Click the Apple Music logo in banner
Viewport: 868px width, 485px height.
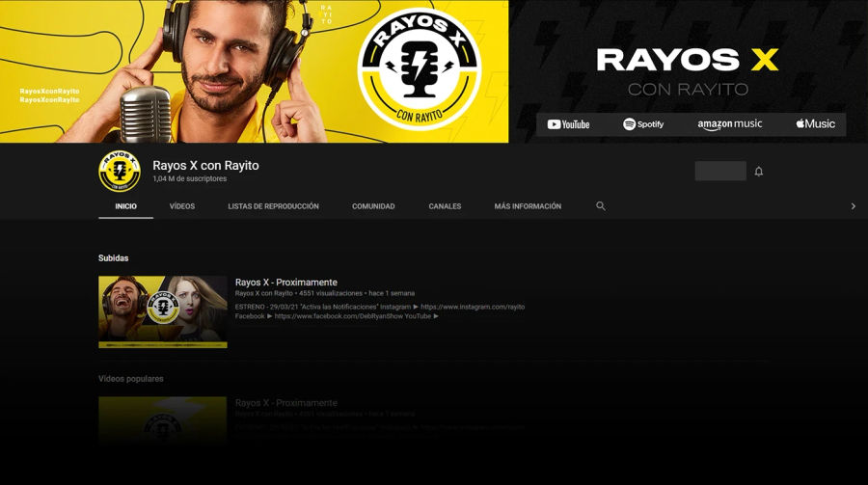[815, 124]
